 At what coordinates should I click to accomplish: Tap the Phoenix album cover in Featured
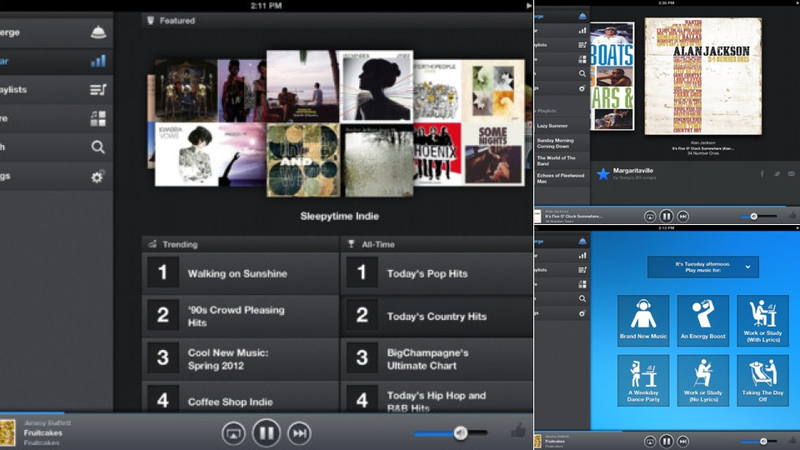point(437,154)
